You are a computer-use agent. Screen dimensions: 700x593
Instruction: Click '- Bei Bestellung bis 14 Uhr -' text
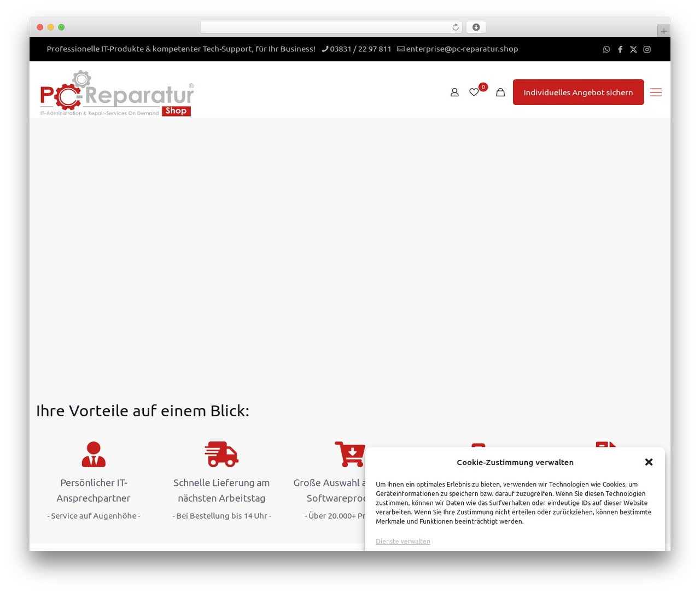point(221,516)
